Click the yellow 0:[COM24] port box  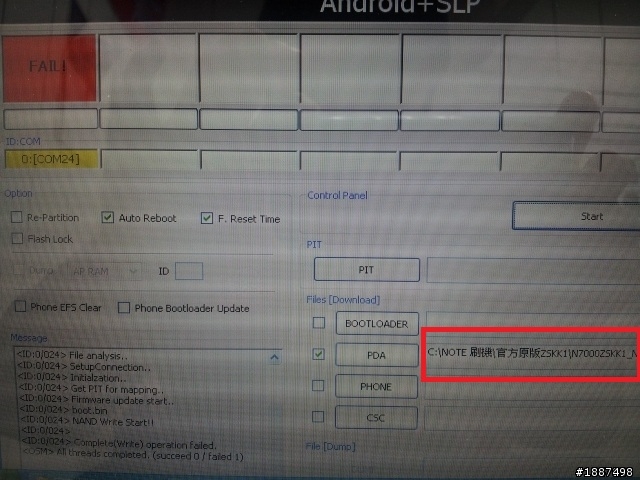click(x=51, y=159)
